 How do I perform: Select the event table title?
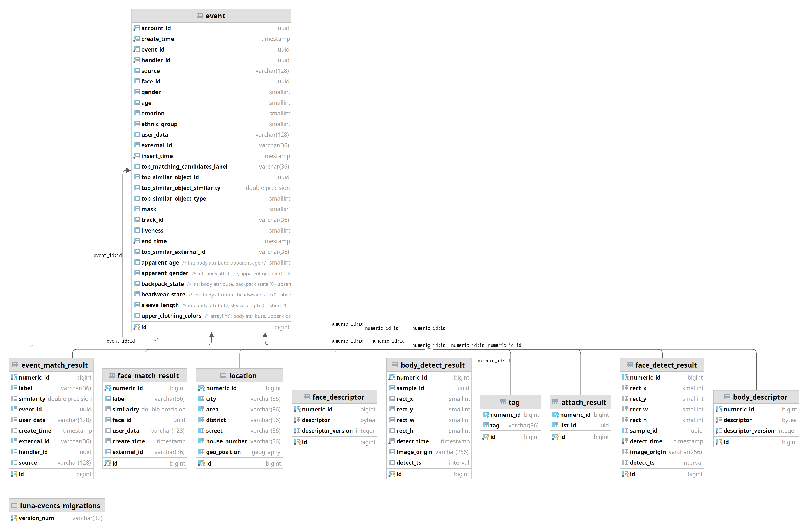[215, 16]
